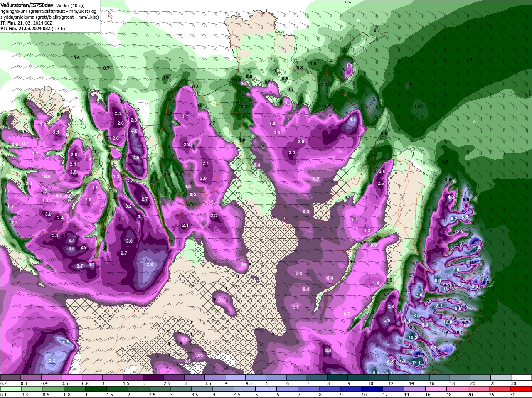The image size is (532, 398).
Task: Click the 'rigning/skúrir' description line
Action: (x=49, y=11)
